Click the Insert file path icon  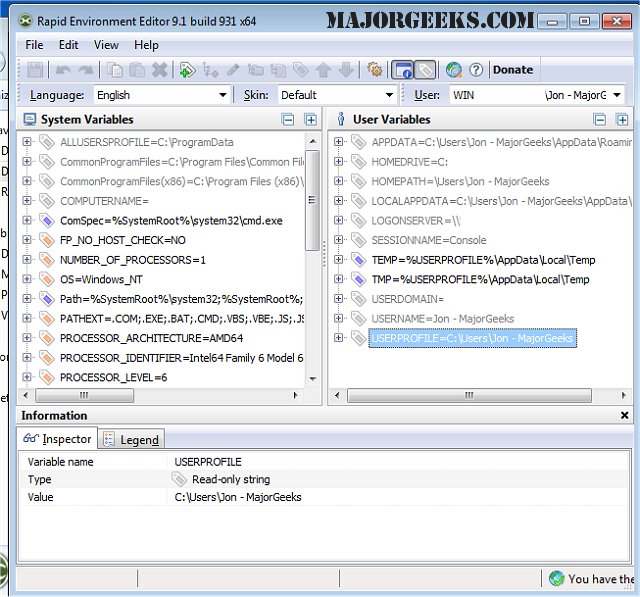point(278,70)
